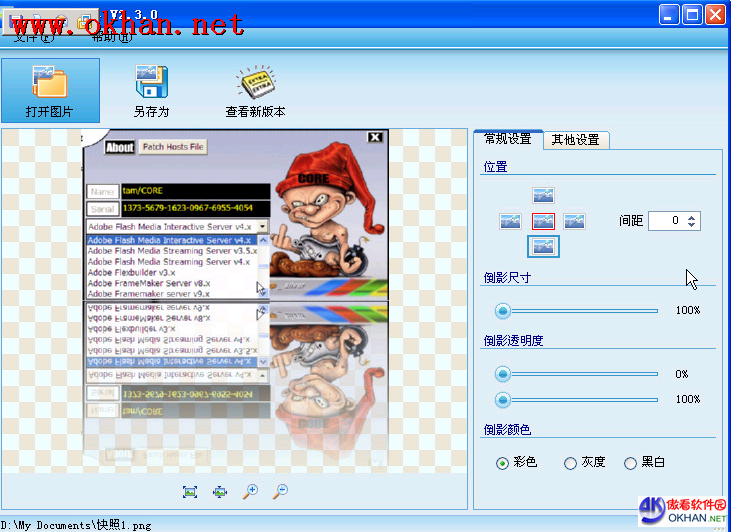Screen dimensions: 731x532
Task: Open the 帮助 menu
Action: pos(112,38)
